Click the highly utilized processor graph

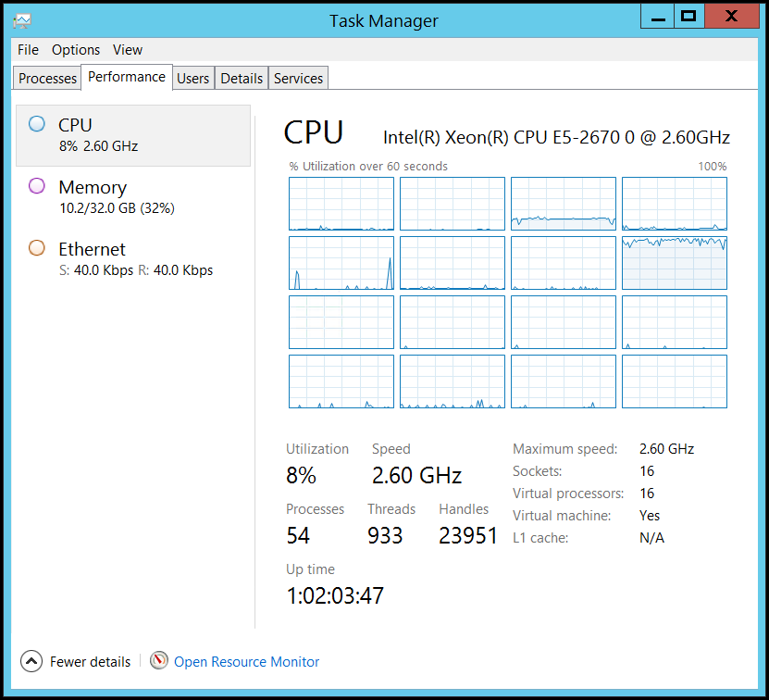click(675, 263)
